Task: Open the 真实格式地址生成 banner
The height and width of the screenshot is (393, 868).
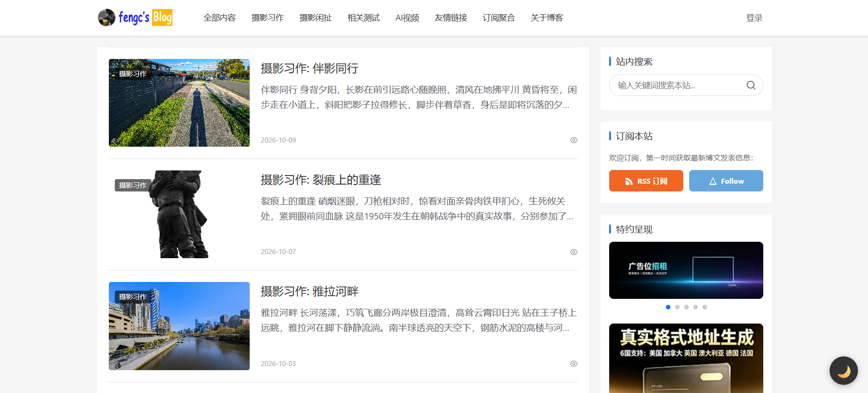Action: point(686,358)
